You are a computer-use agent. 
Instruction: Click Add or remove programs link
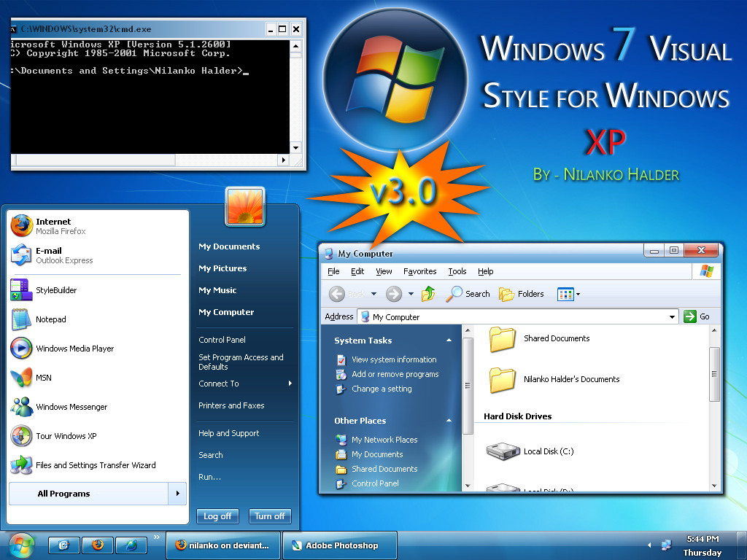point(395,374)
